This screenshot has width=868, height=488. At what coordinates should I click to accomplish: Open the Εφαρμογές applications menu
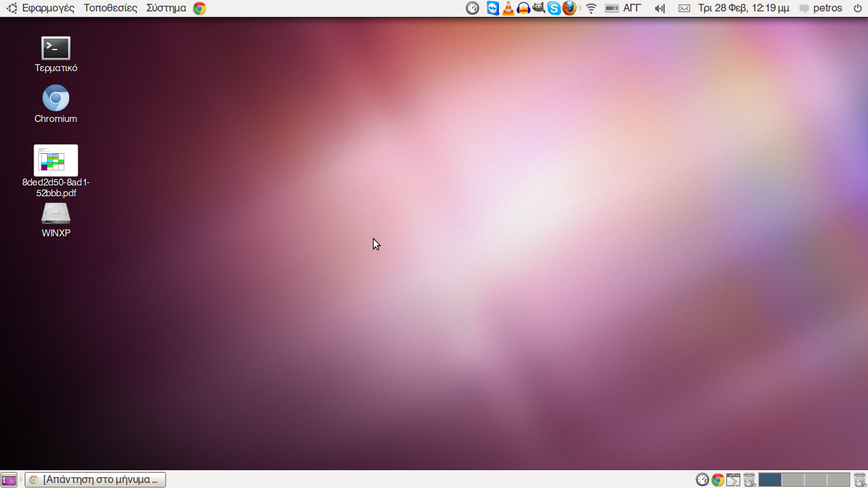tap(48, 8)
